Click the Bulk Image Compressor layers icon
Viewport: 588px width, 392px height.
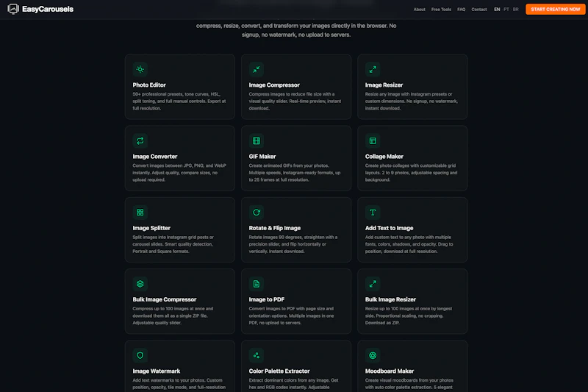[x=140, y=284]
